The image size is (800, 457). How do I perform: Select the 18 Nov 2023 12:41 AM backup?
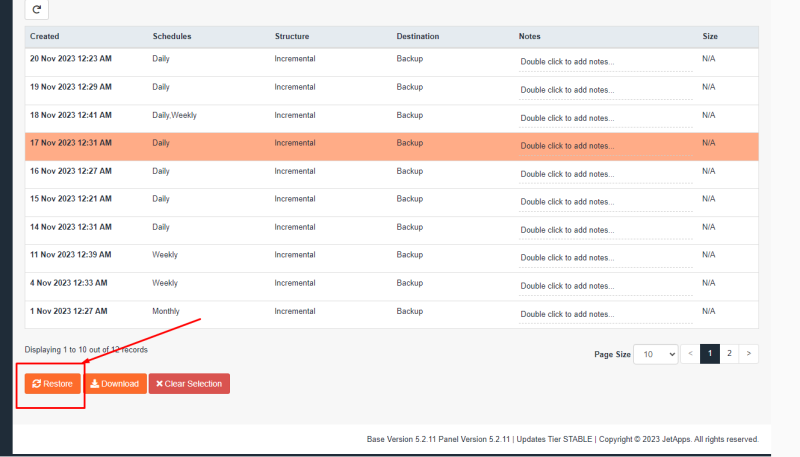pyautogui.click(x=392, y=119)
